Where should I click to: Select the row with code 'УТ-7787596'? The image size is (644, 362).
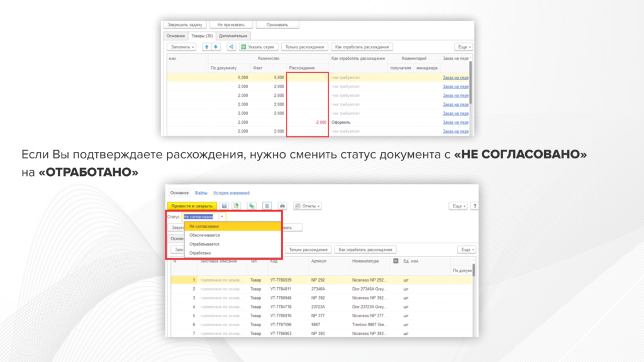(x=321, y=325)
